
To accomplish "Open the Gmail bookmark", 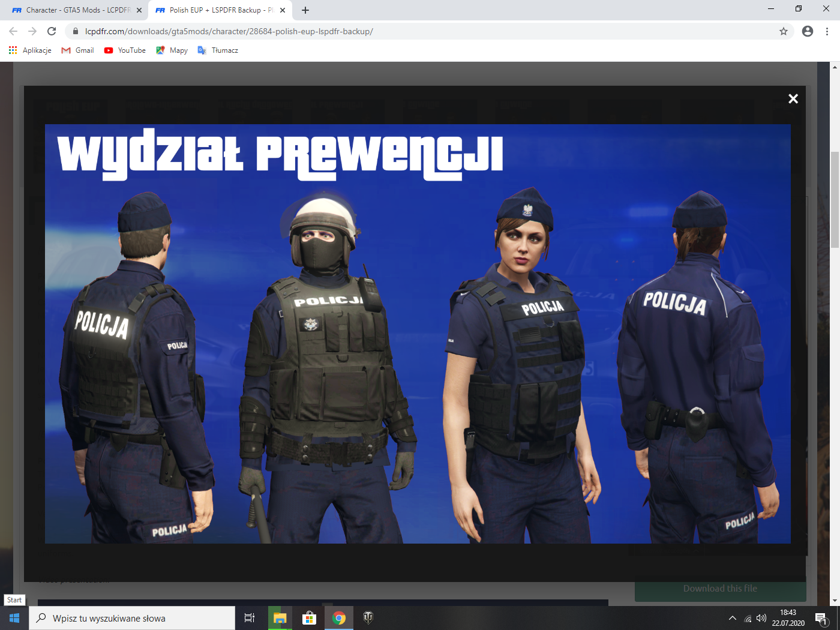I will pyautogui.click(x=78, y=50).
